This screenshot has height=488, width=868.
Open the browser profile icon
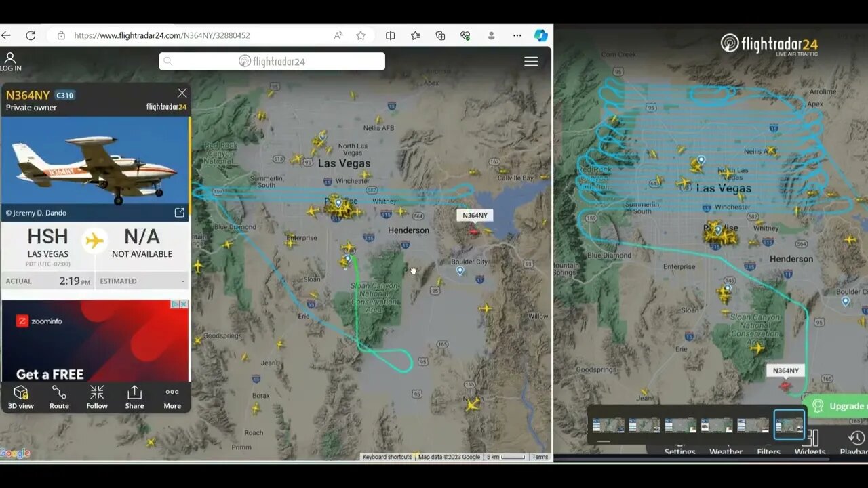click(491, 35)
